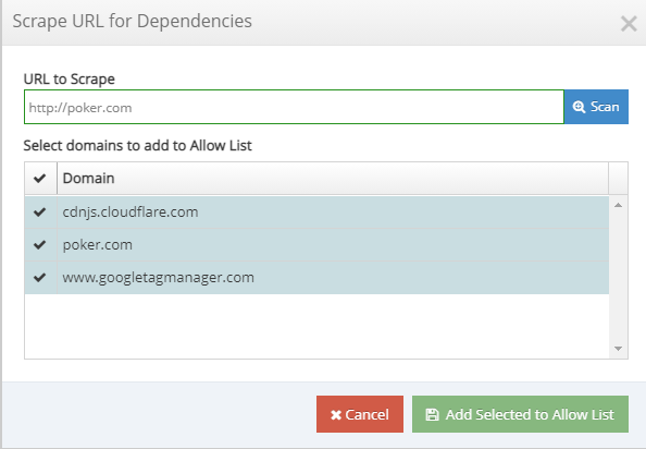This screenshot has width=646, height=450.
Task: Uncheck the poker.com domain checkmark
Action: 40,245
